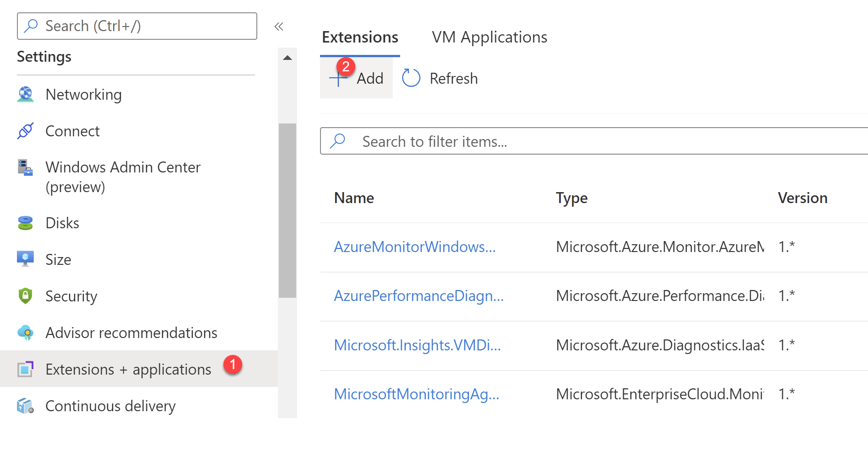Click the version 1.* of AzureMonitorWindows row
This screenshot has width=868, height=451.
point(787,247)
